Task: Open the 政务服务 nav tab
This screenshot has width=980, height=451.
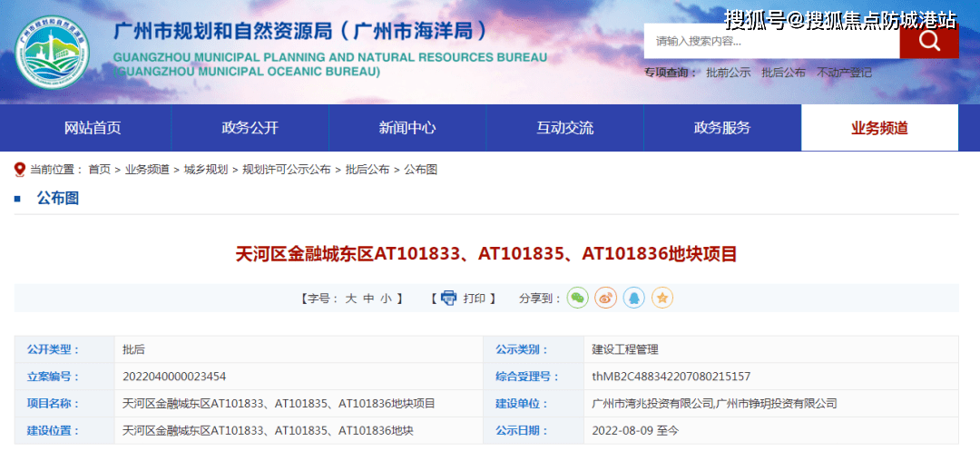Action: point(722,128)
